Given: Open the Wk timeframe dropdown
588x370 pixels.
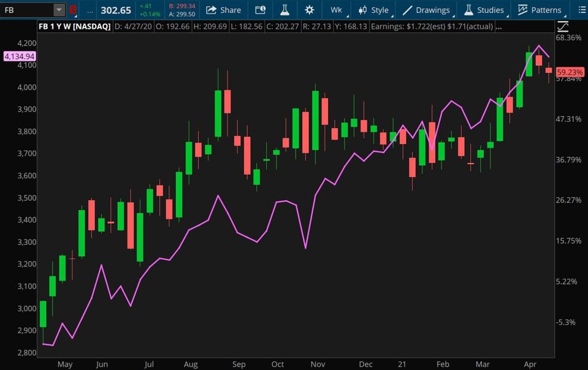Looking at the screenshot, I should tap(337, 10).
